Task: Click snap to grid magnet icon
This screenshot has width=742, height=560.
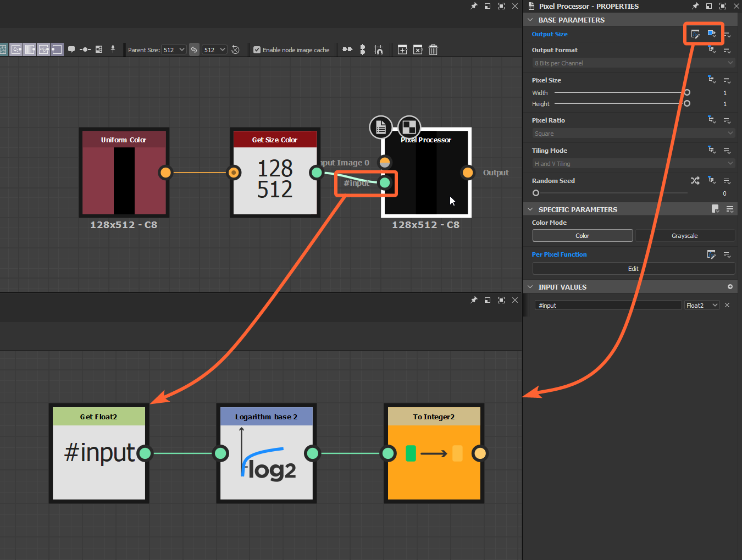Action: 379,49
